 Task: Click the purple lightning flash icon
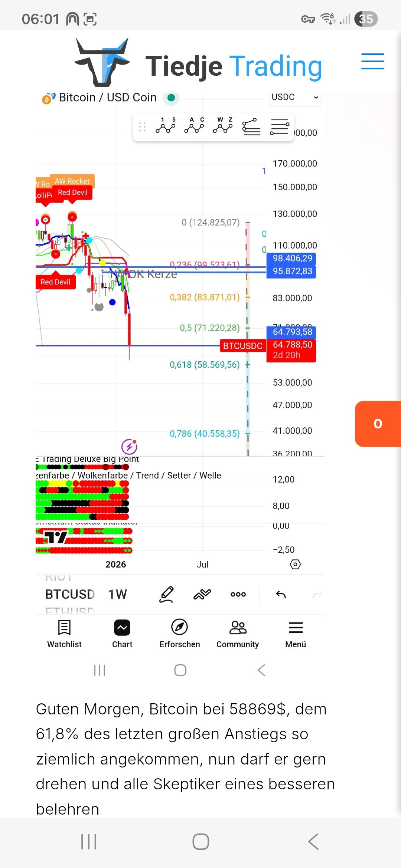129,447
